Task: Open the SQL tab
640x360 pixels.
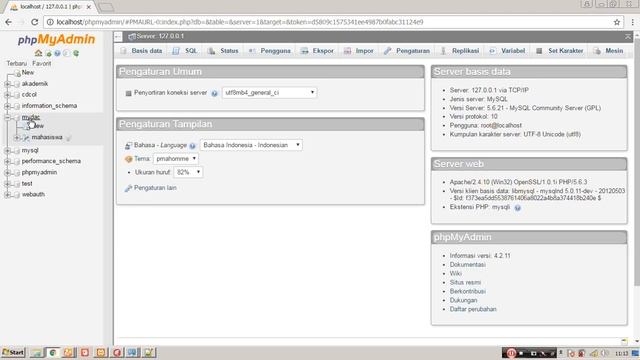Action: [x=185, y=51]
